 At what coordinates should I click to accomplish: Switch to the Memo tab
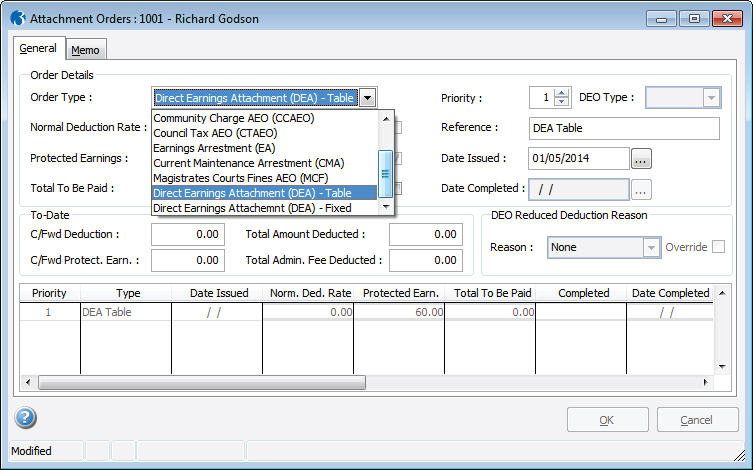click(x=85, y=50)
